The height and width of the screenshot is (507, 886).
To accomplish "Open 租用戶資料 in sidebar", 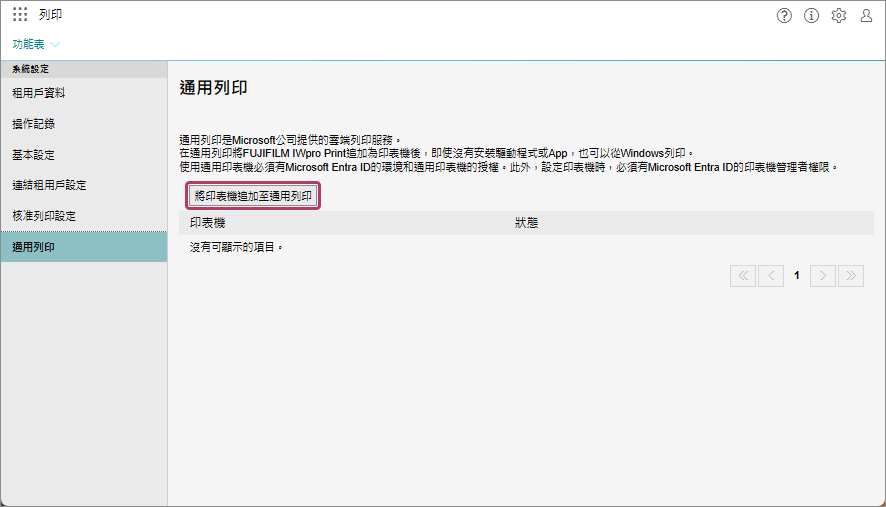I will click(x=39, y=93).
